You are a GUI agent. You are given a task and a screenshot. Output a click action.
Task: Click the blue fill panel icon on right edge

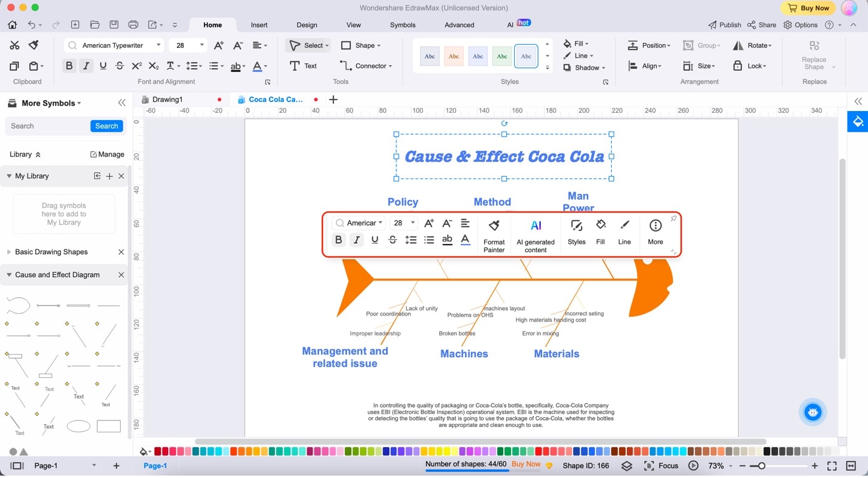(x=858, y=121)
